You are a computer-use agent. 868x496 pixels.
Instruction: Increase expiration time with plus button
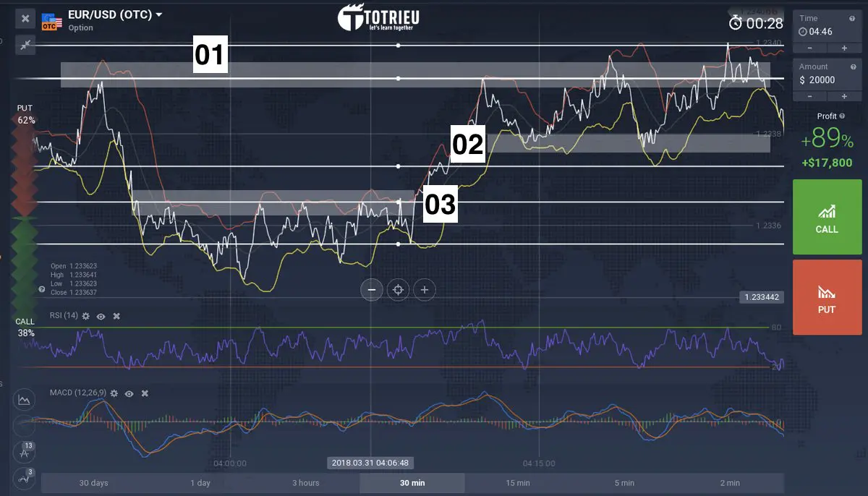[x=844, y=48]
